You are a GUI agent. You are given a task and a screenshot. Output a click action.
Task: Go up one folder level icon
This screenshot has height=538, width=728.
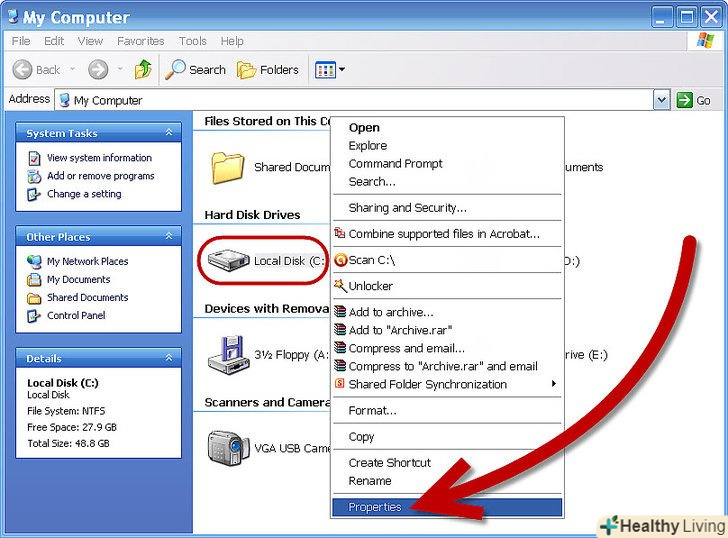143,69
